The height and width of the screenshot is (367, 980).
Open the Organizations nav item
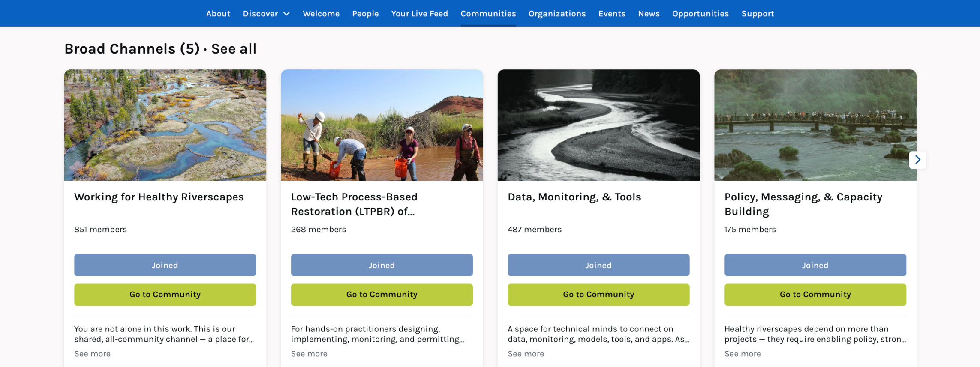[x=557, y=14]
